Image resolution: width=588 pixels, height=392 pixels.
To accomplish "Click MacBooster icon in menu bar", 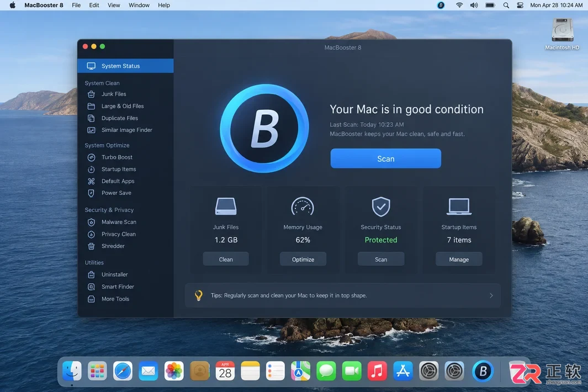I will click(441, 6).
